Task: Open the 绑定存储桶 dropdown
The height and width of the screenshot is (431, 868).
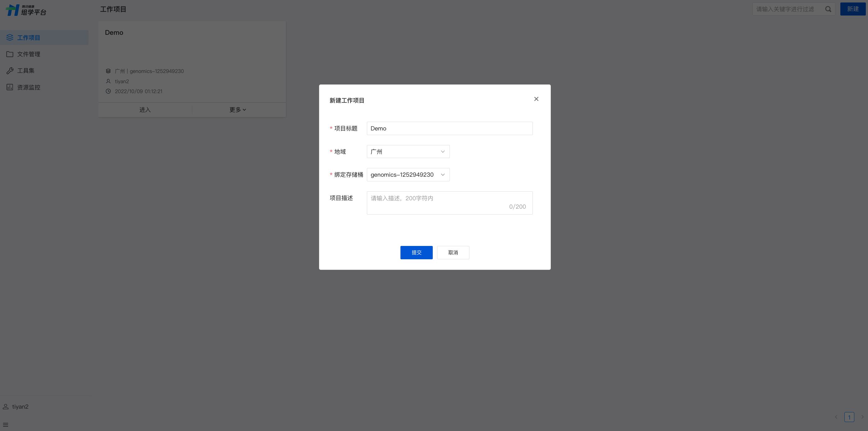Action: pyautogui.click(x=408, y=175)
